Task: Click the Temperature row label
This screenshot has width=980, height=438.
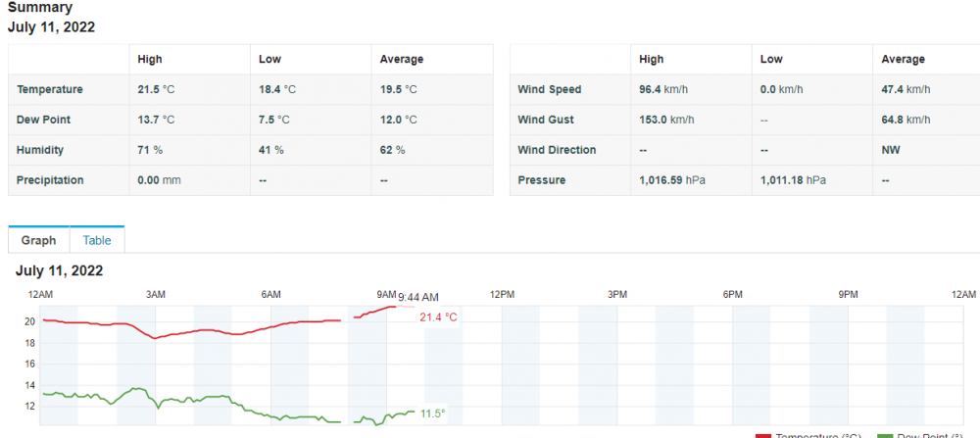Action: point(50,89)
